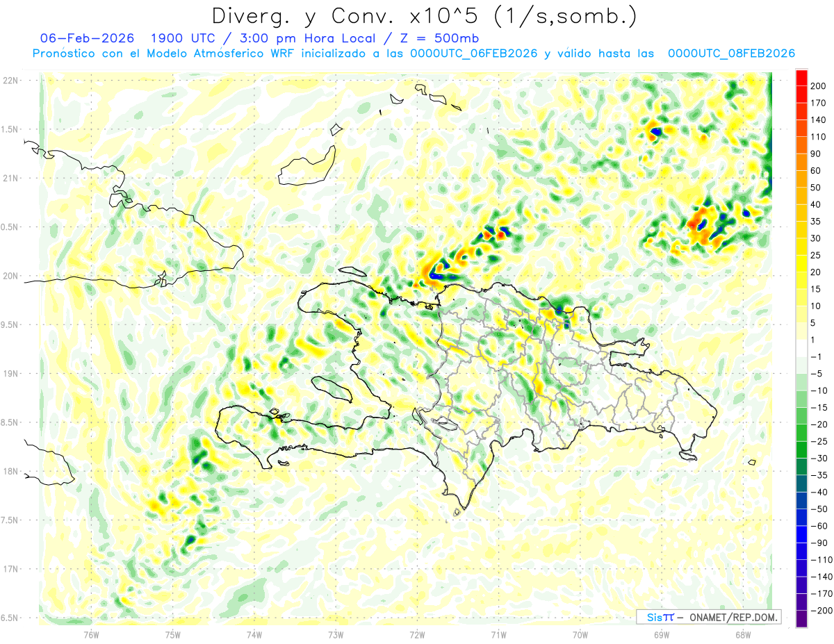Click the bottom purple swatch below -200
This screenshot has height=644, width=834.
point(802,619)
